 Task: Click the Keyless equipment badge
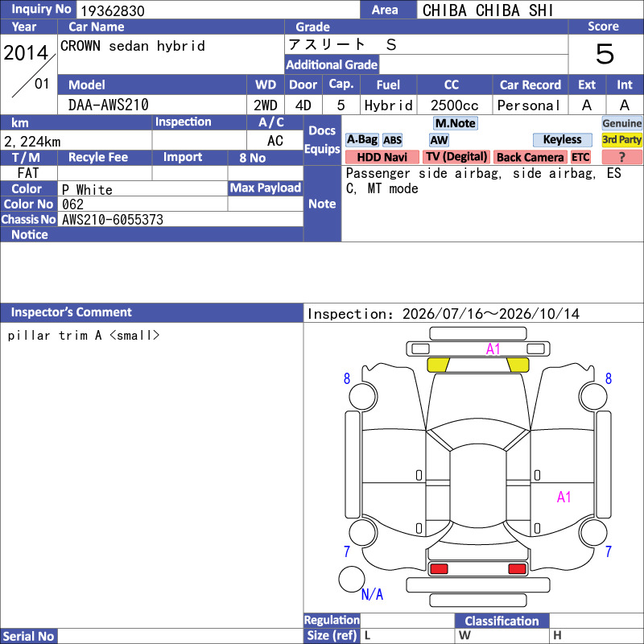pos(562,140)
